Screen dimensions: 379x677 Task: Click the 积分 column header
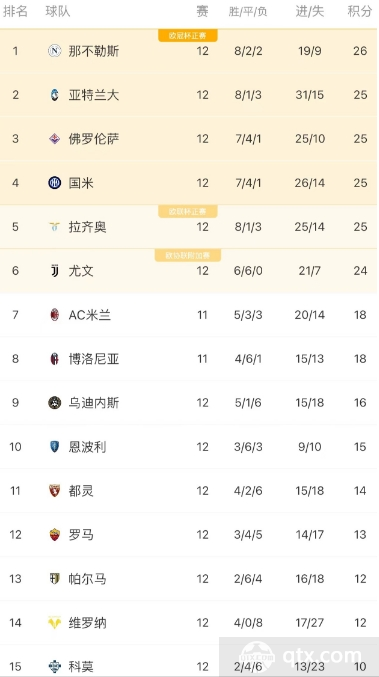pos(360,12)
